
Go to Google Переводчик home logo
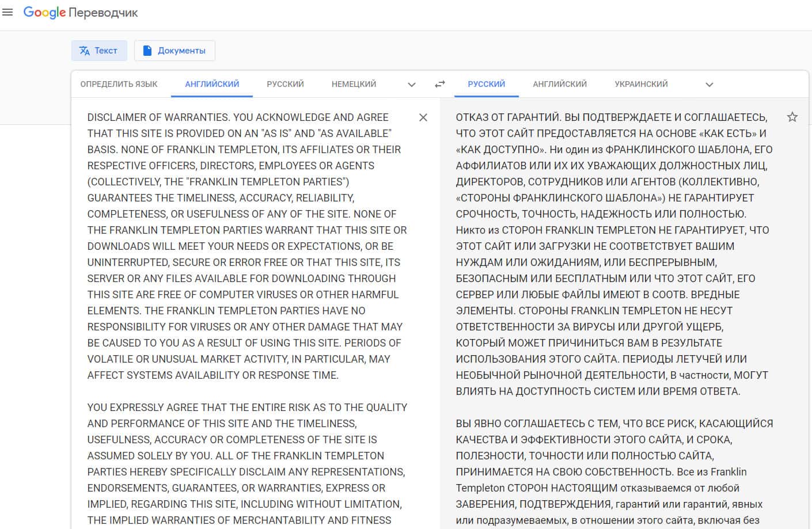click(x=81, y=13)
